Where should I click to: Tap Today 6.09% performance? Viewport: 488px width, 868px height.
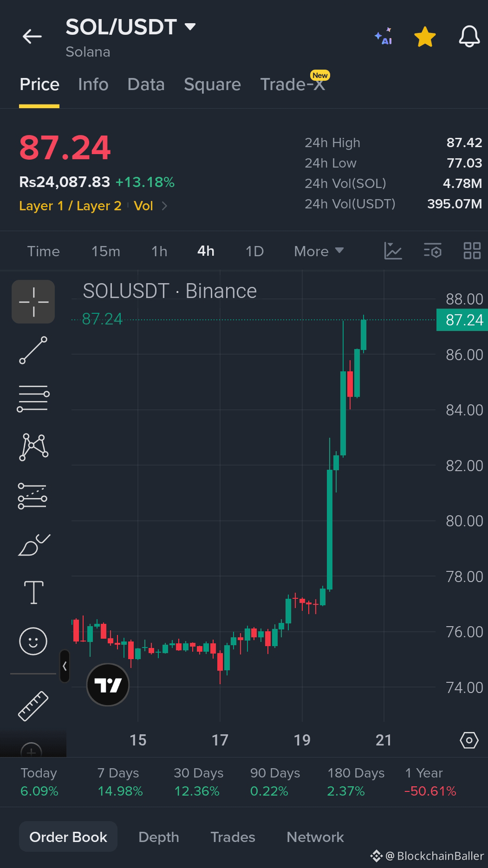point(39,782)
